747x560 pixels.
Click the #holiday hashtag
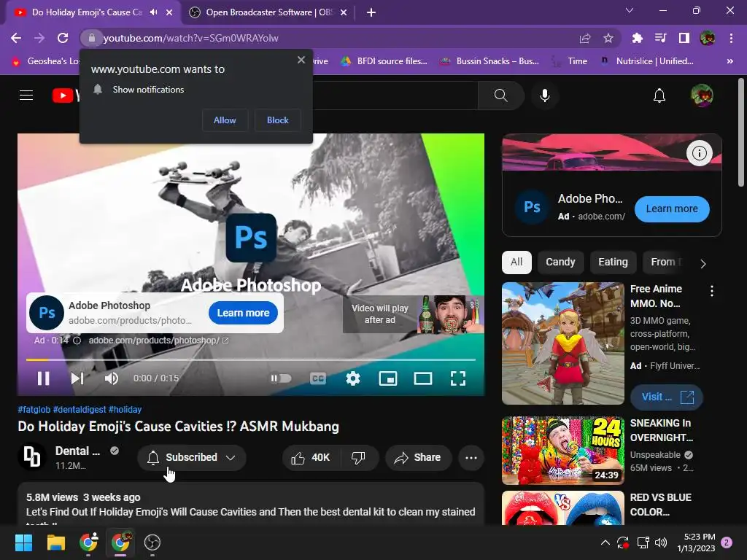125,410
